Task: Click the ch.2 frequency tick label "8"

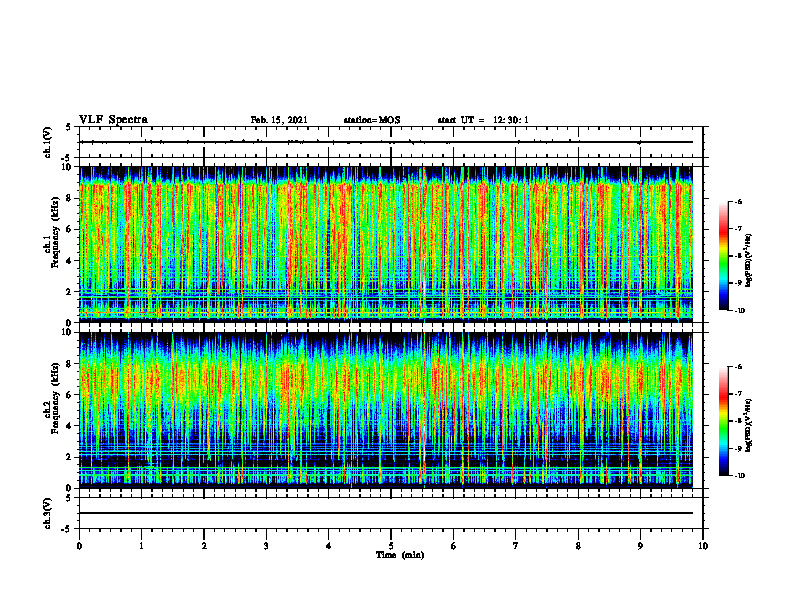Action: (70, 364)
